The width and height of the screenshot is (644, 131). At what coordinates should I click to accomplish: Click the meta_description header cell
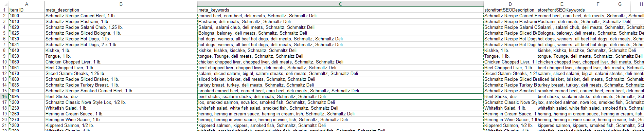click(x=121, y=10)
